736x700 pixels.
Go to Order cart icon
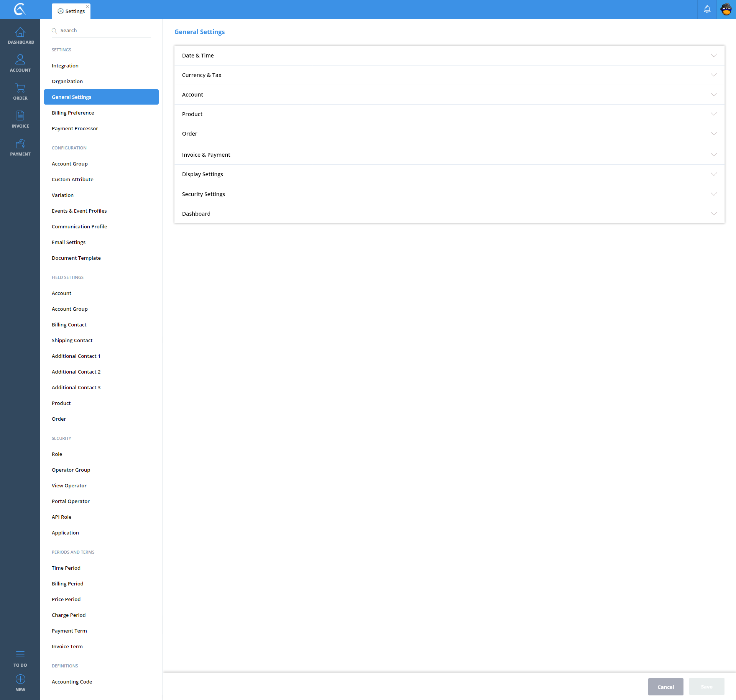(20, 88)
